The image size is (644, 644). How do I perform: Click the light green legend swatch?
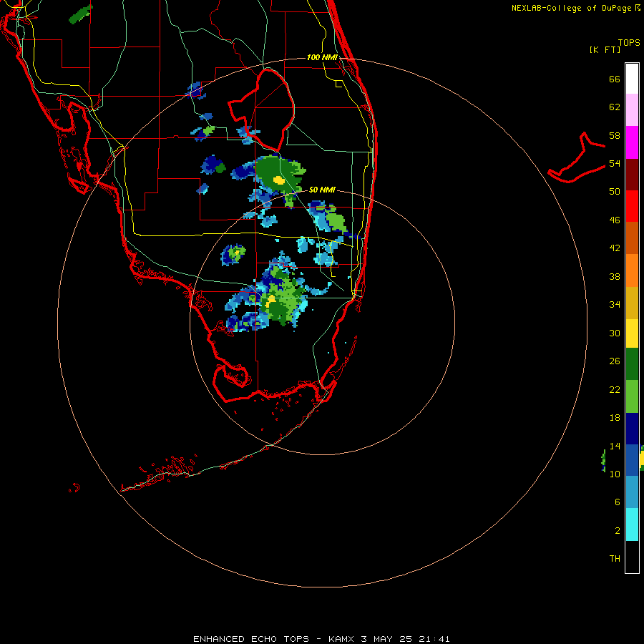[x=632, y=396]
